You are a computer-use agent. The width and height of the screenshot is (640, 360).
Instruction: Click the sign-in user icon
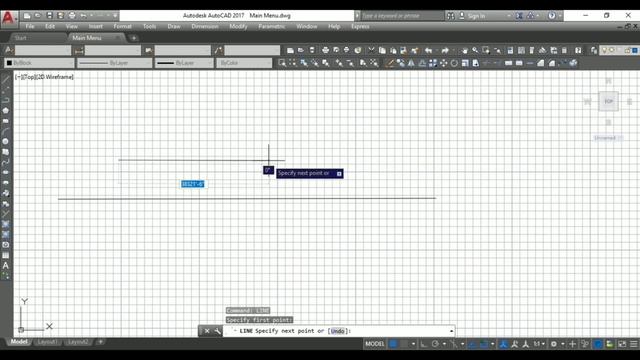coord(462,16)
